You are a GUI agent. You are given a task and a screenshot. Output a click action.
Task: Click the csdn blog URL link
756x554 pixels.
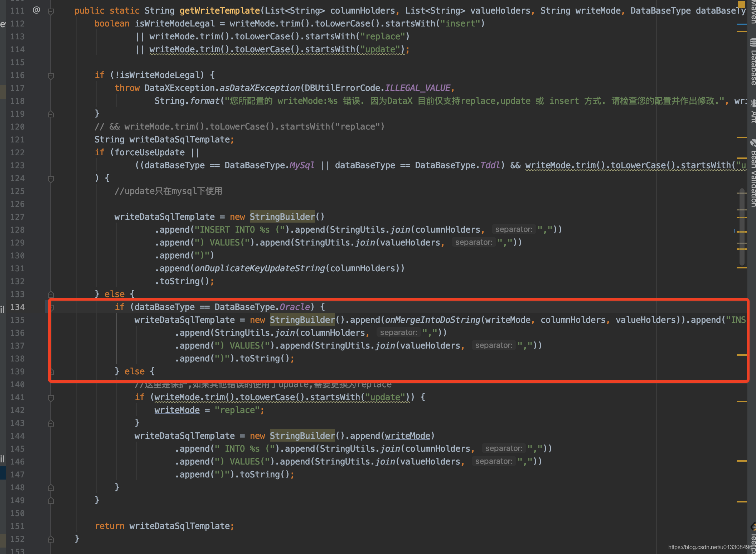(710, 547)
